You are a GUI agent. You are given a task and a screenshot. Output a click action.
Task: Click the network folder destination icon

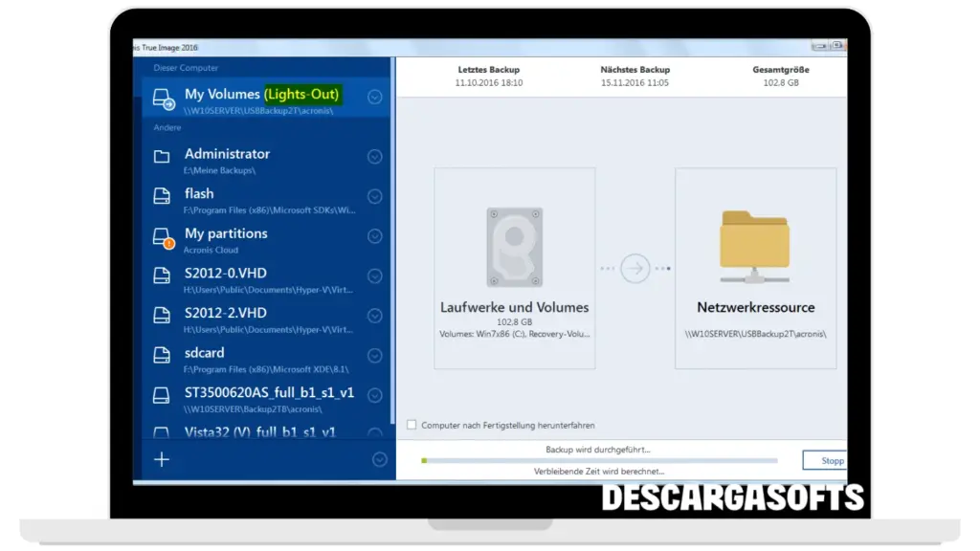(x=755, y=247)
